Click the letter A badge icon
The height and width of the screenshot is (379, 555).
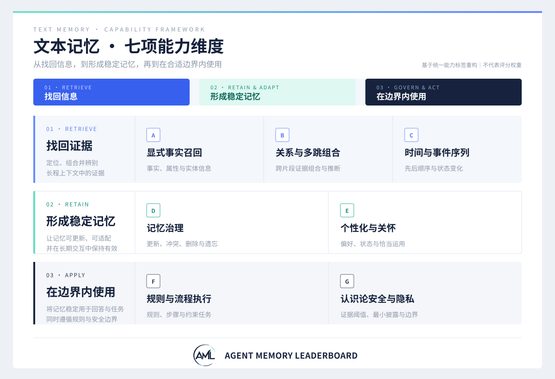(x=153, y=135)
